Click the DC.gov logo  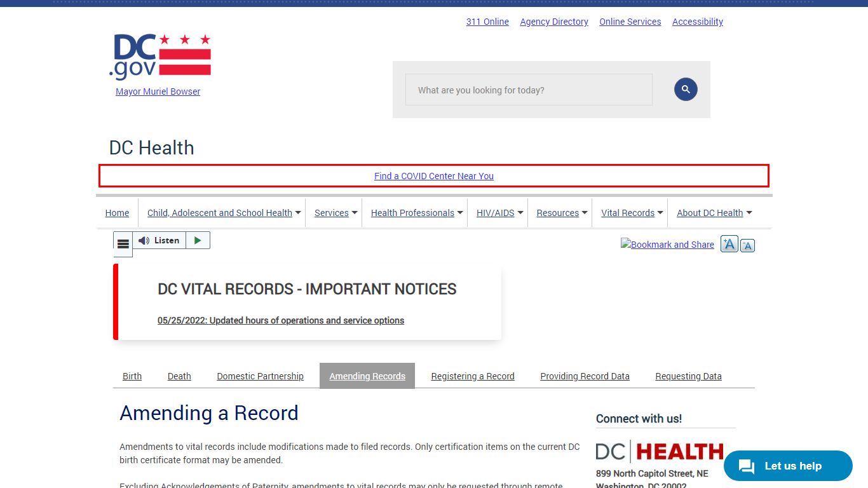pos(159,57)
